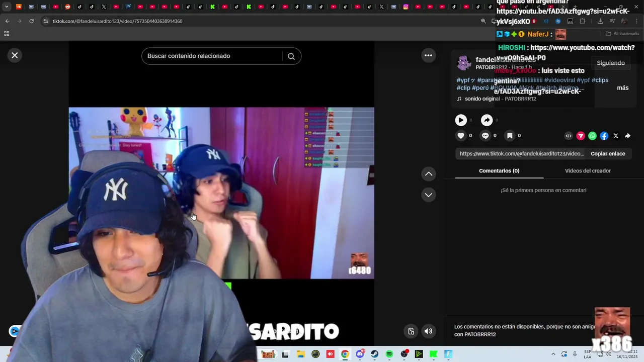Open the three-dot more options menu
The width and height of the screenshot is (644, 362).
click(428, 55)
